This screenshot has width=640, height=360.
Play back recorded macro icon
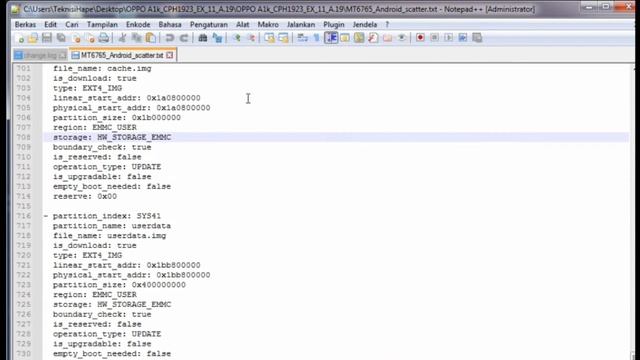pos(449,38)
